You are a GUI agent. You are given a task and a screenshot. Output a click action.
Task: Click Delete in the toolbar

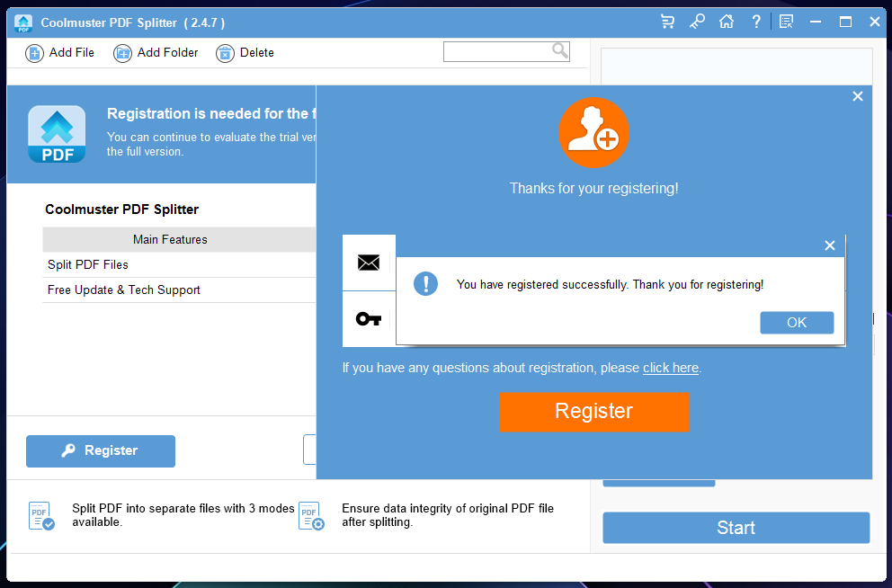245,53
